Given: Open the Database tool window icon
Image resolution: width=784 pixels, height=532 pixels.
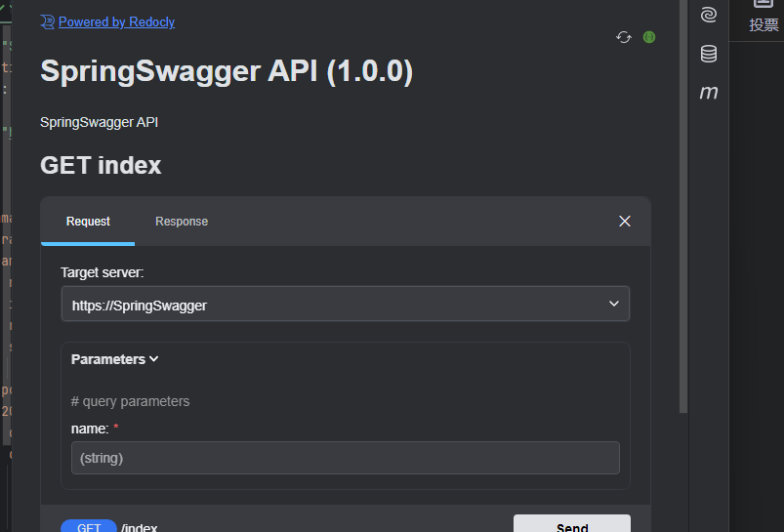Looking at the screenshot, I should point(709,54).
